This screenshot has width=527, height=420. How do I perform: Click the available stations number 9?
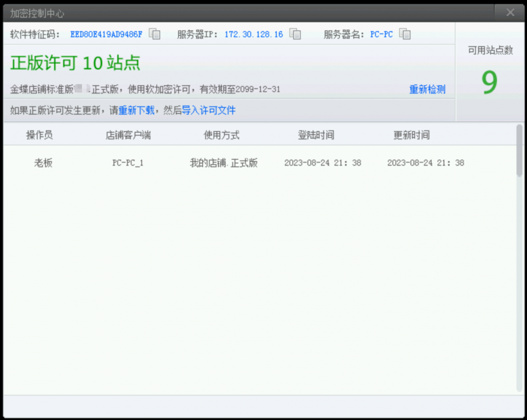[x=490, y=83]
